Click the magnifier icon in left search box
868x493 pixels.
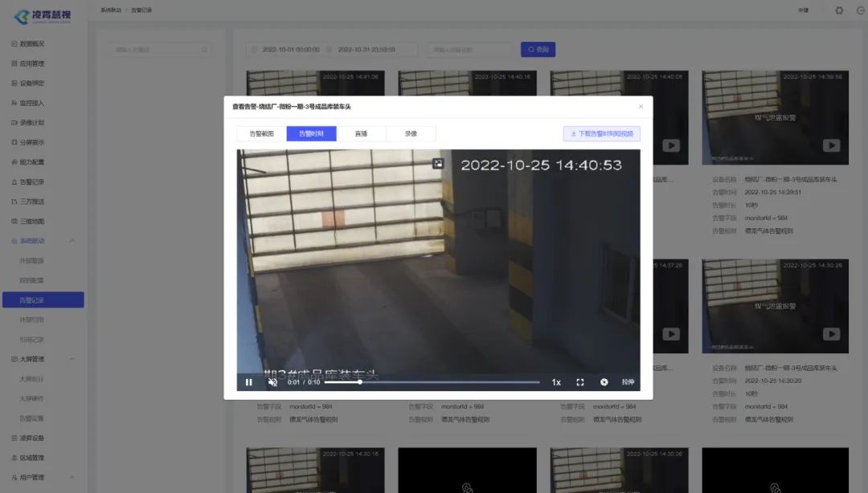pos(204,50)
